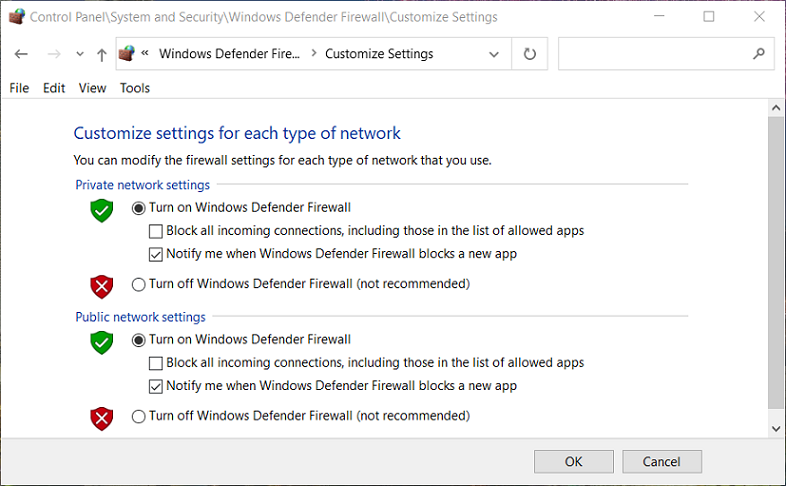The width and height of the screenshot is (786, 486).
Task: Click Customize settings for each type heading
Action: click(x=237, y=133)
